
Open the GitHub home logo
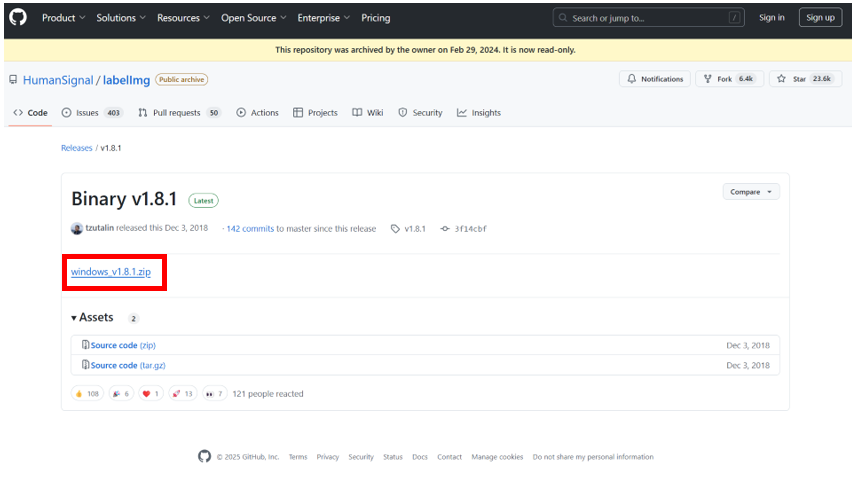(x=18, y=17)
